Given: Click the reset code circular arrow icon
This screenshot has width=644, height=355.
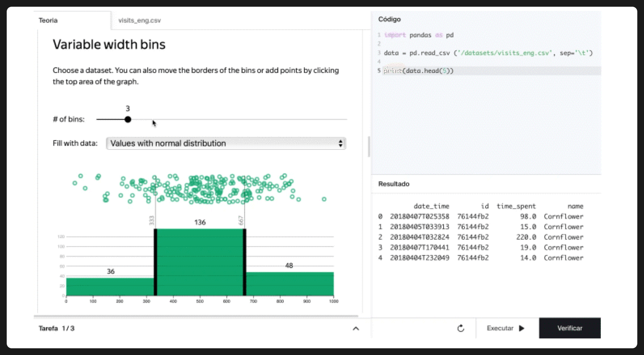Looking at the screenshot, I should [x=461, y=328].
